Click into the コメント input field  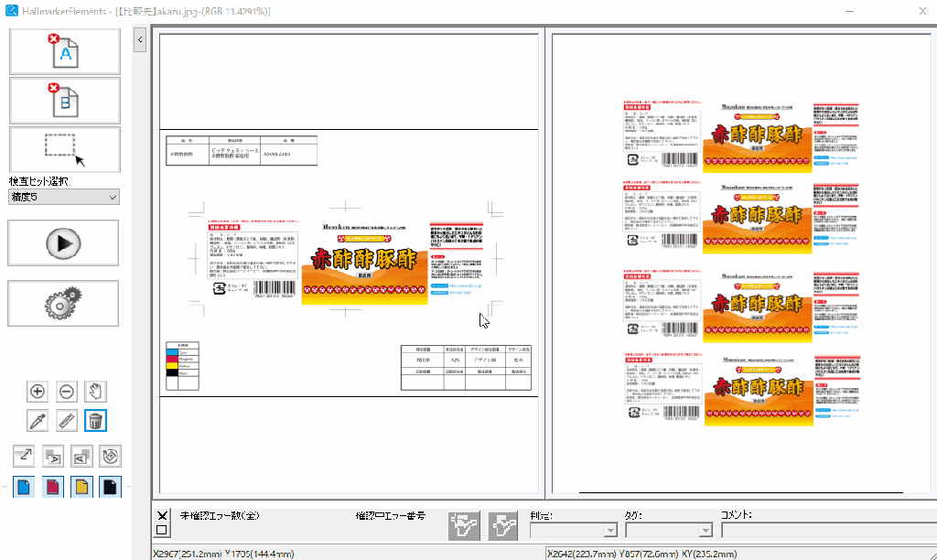829,530
